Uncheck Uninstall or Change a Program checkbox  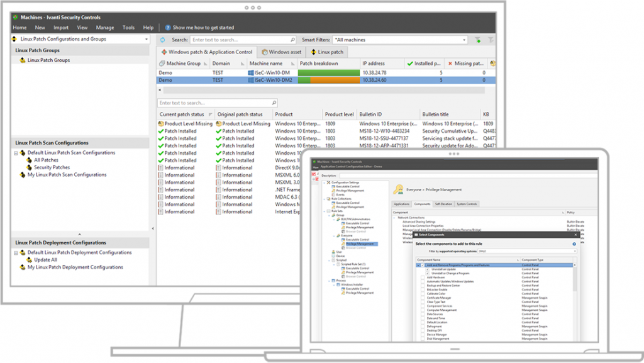pos(428,274)
